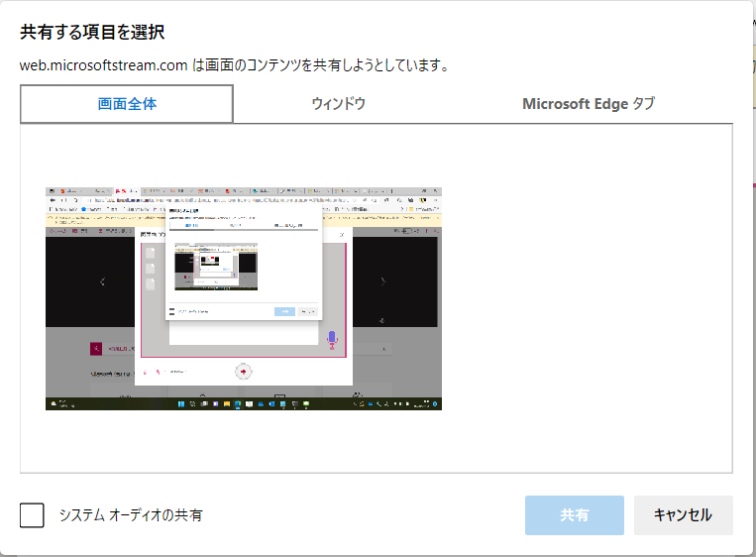This screenshot has height=557, width=756.
Task: Select the entire screen preview thumbnail
Action: coord(244,299)
